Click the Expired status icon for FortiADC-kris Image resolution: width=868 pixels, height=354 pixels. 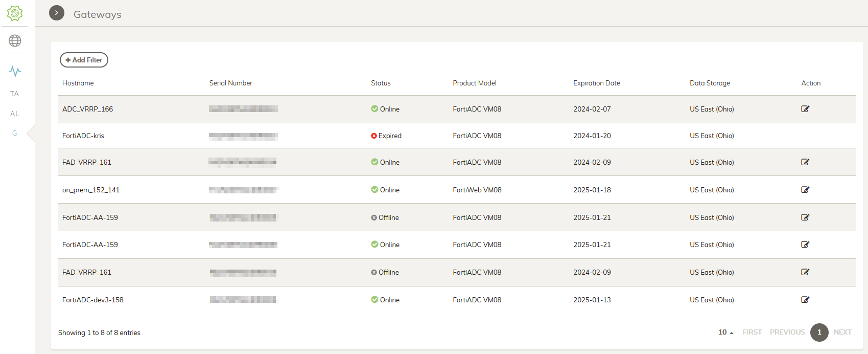pyautogui.click(x=374, y=136)
